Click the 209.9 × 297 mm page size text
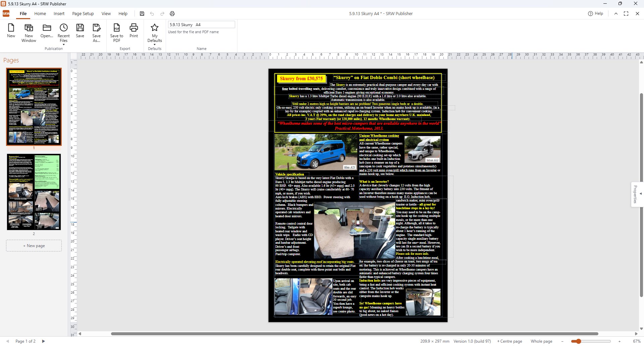The image size is (644, 346). [435, 341]
